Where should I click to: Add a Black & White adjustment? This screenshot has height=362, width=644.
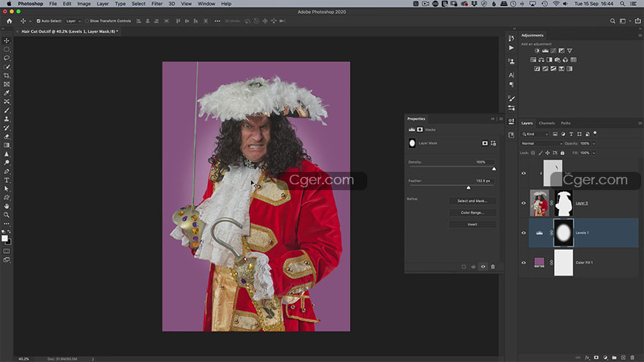click(x=549, y=59)
